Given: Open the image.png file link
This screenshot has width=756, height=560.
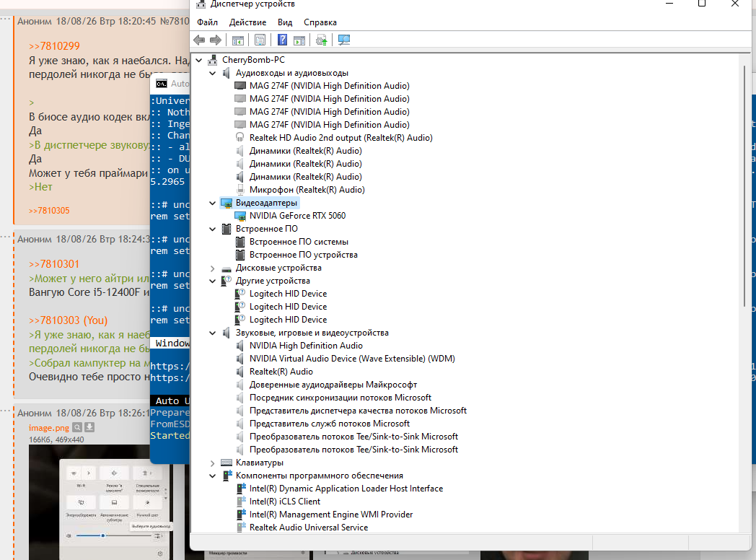Looking at the screenshot, I should [x=49, y=427].
